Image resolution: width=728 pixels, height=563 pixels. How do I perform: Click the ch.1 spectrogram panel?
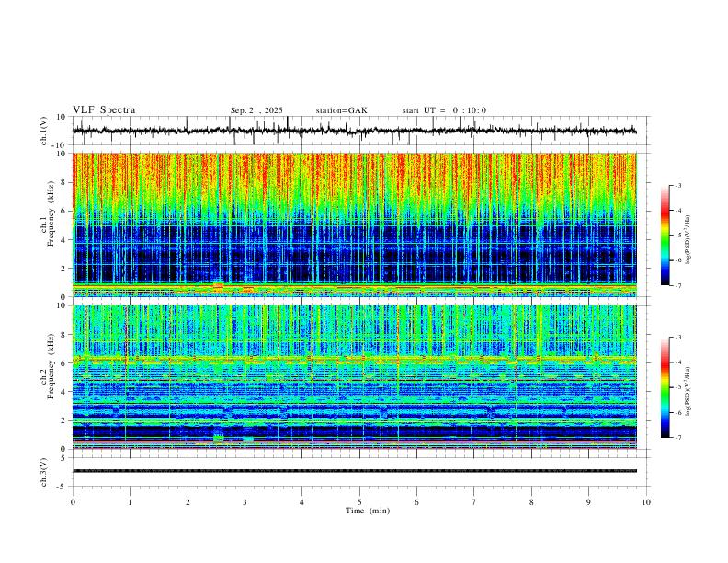[x=355, y=224]
